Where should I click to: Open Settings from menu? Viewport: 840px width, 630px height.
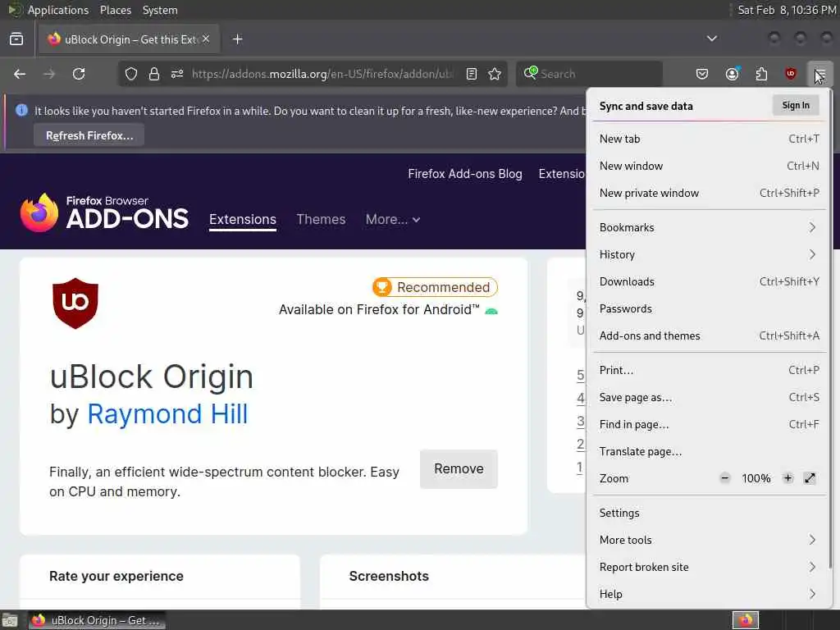(710, 514)
